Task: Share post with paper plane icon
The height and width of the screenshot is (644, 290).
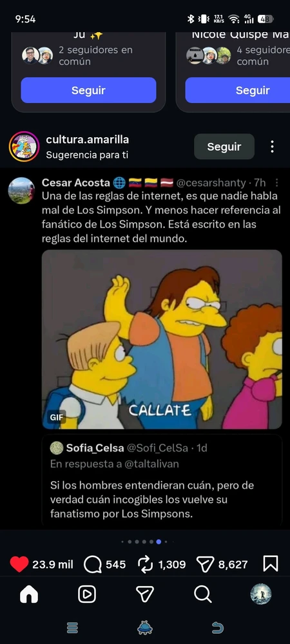Action: point(204,564)
